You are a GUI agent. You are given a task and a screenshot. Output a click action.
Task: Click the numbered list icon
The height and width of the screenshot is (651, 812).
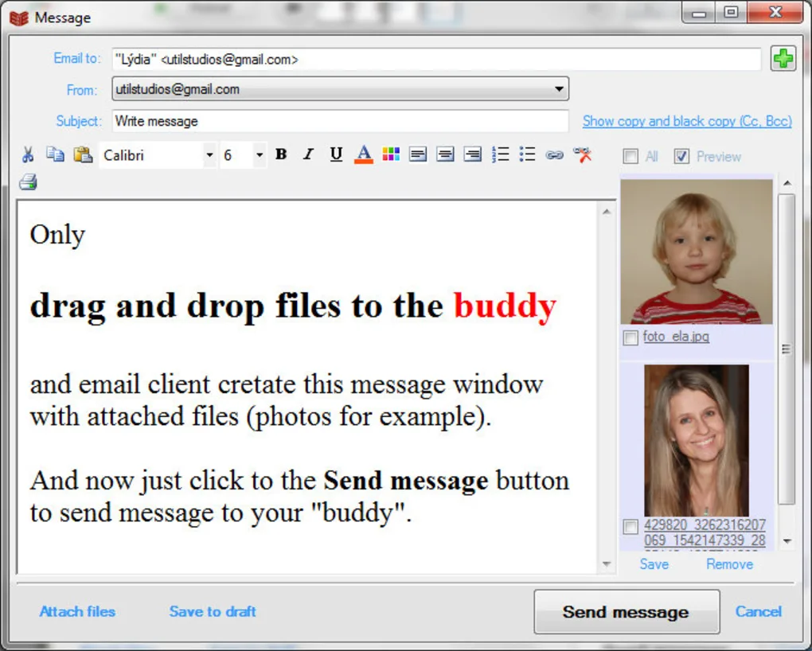[x=501, y=155]
